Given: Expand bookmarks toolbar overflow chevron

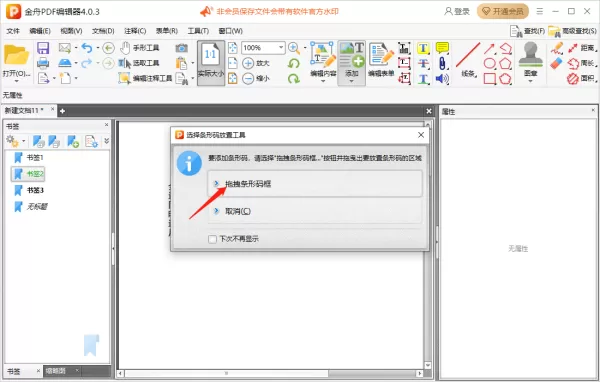Looking at the screenshot, I should (106, 141).
